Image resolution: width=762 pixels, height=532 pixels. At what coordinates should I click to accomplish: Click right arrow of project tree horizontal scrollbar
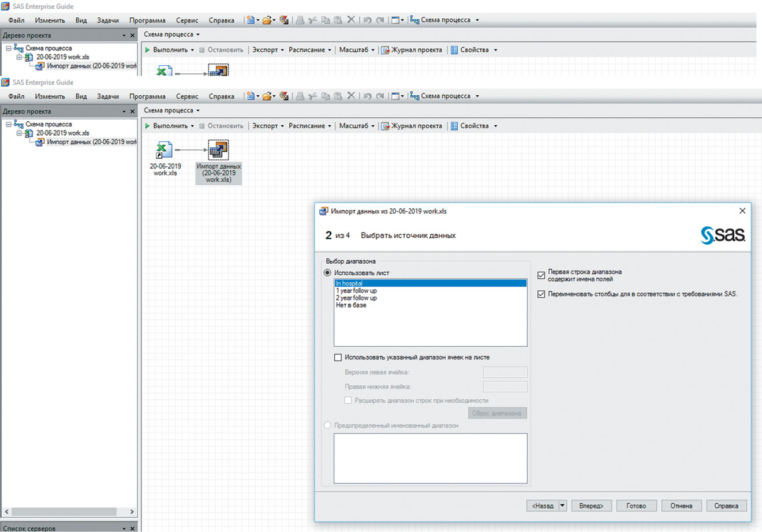click(132, 512)
